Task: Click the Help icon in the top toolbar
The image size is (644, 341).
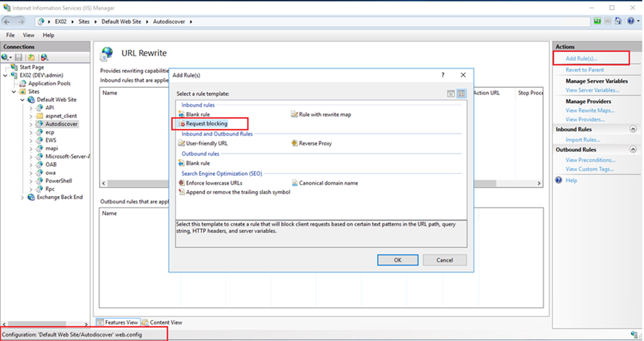Action: [631, 22]
